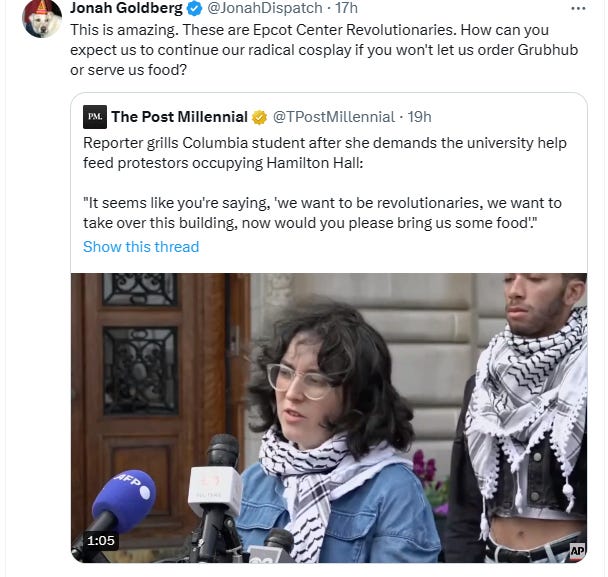Screen dimensions: 608x577
Task: Click The Post Millennial gold verified badge
Action: pyautogui.click(x=259, y=117)
